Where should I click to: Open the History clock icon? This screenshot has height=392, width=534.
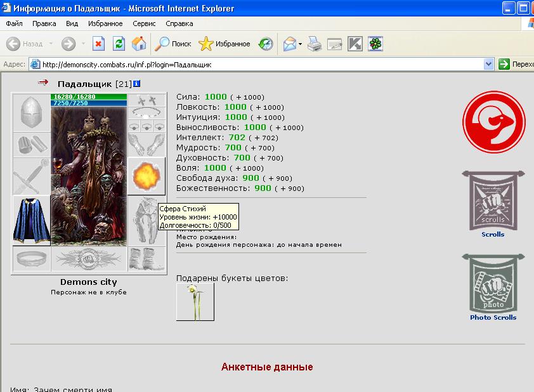266,44
